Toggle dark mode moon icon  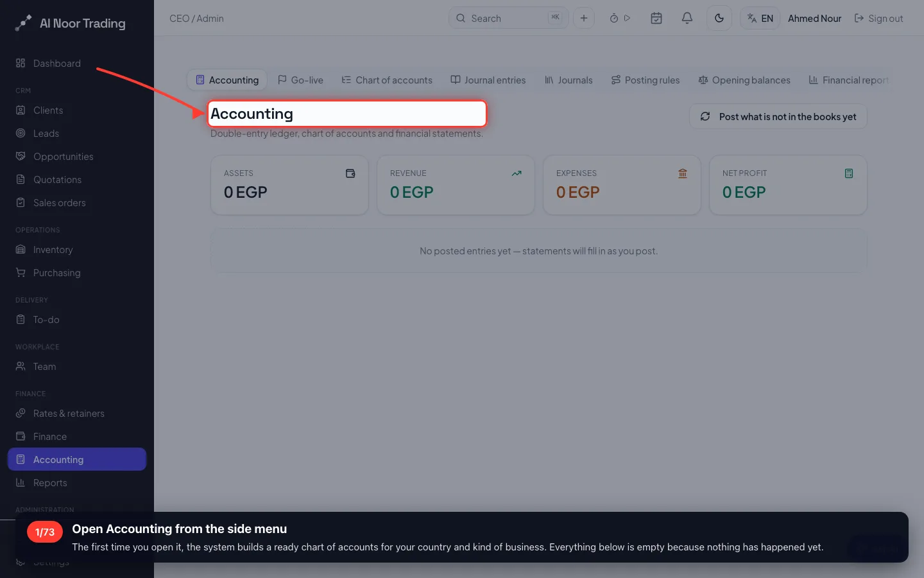pos(719,18)
